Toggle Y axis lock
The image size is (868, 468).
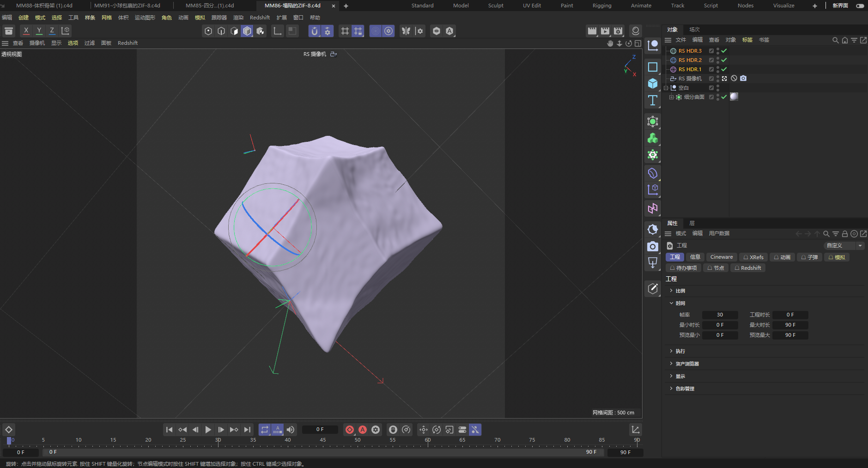pos(39,31)
